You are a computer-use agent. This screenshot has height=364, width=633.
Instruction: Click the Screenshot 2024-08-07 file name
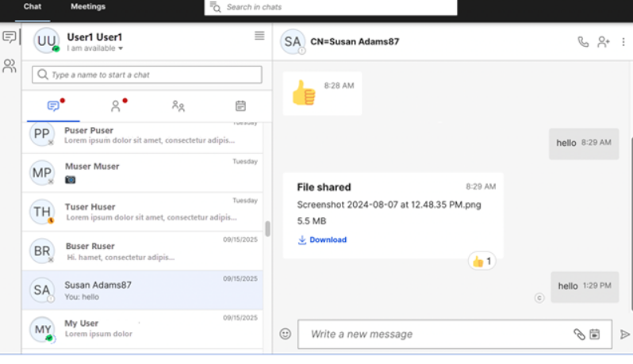389,205
